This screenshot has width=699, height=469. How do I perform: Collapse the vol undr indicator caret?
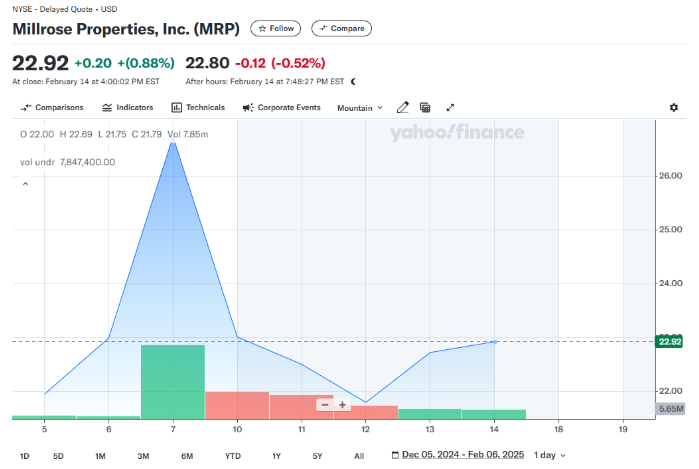coord(25,184)
